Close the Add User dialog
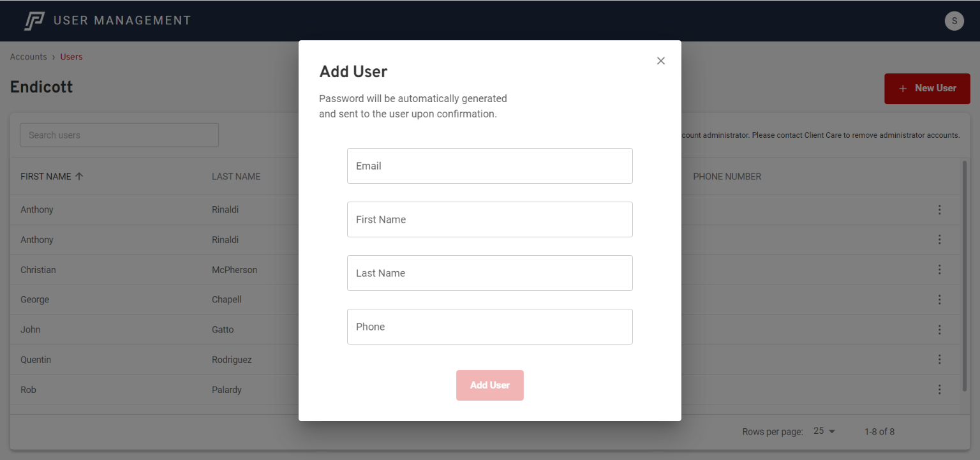Viewport: 980px width, 460px height. [x=661, y=61]
